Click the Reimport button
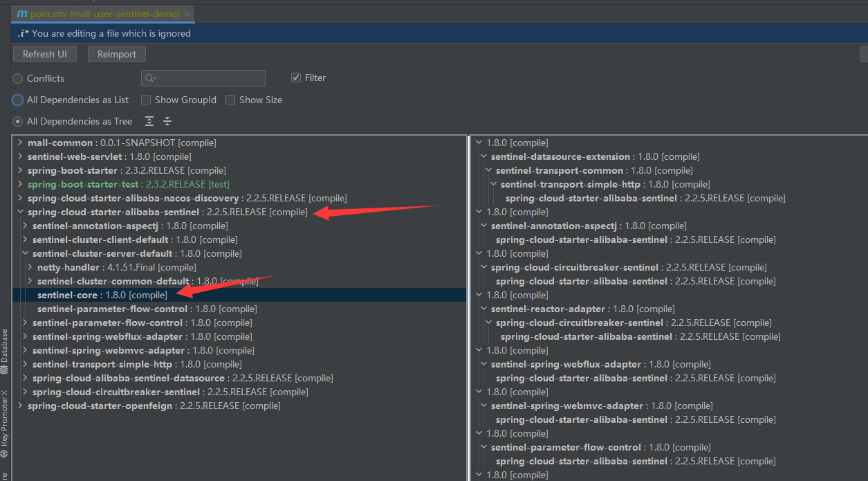The image size is (868, 481). [117, 54]
